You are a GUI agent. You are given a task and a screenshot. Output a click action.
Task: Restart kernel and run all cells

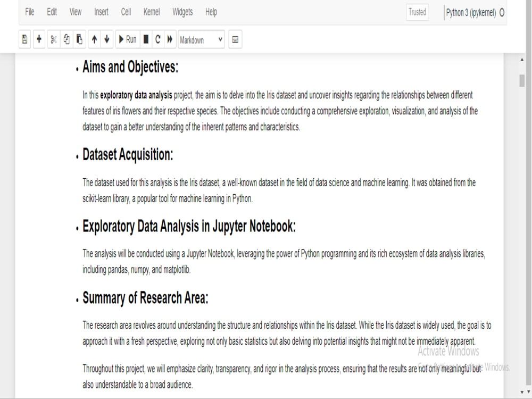click(170, 39)
